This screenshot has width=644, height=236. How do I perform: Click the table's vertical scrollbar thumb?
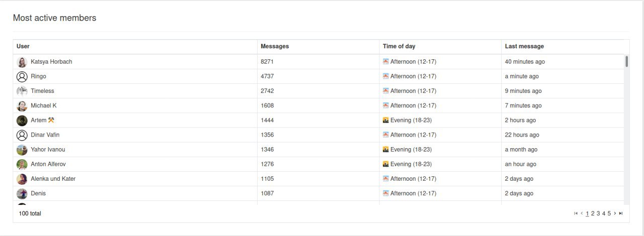[626, 61]
